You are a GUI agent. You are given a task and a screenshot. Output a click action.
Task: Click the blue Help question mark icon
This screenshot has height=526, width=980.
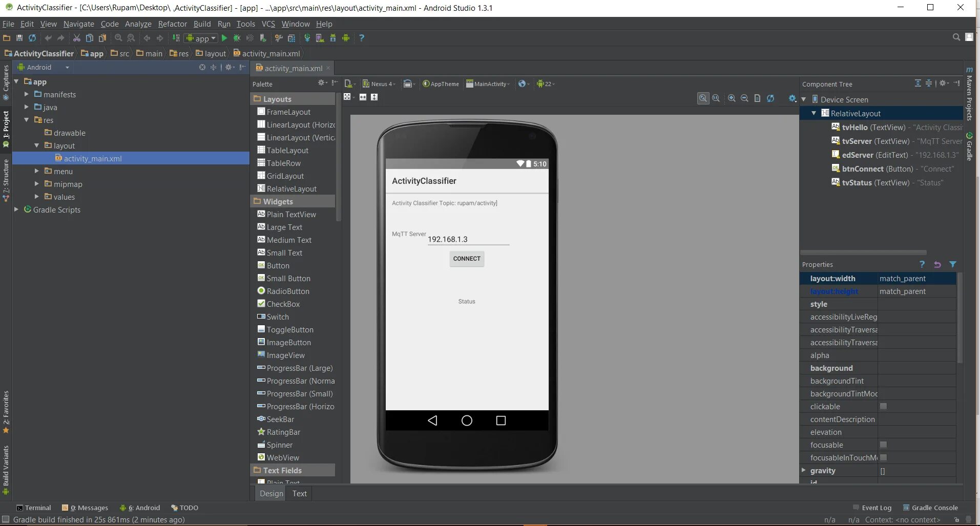coord(362,38)
